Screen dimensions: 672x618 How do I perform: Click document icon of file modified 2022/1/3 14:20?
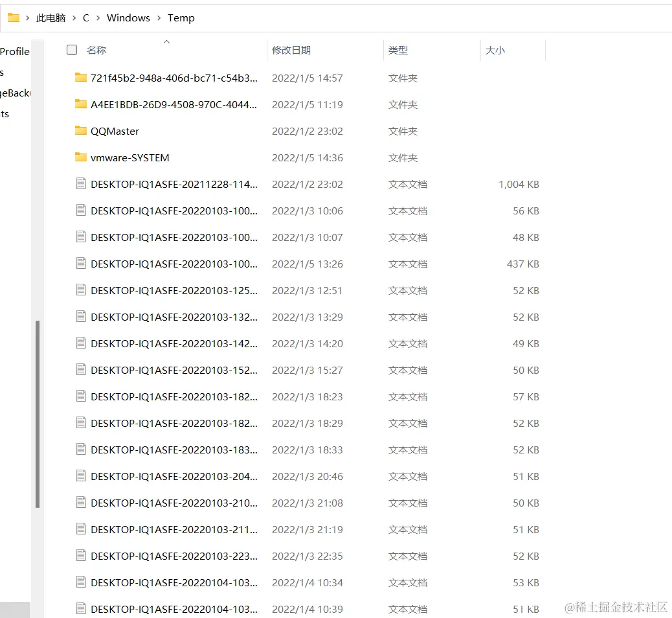point(80,343)
